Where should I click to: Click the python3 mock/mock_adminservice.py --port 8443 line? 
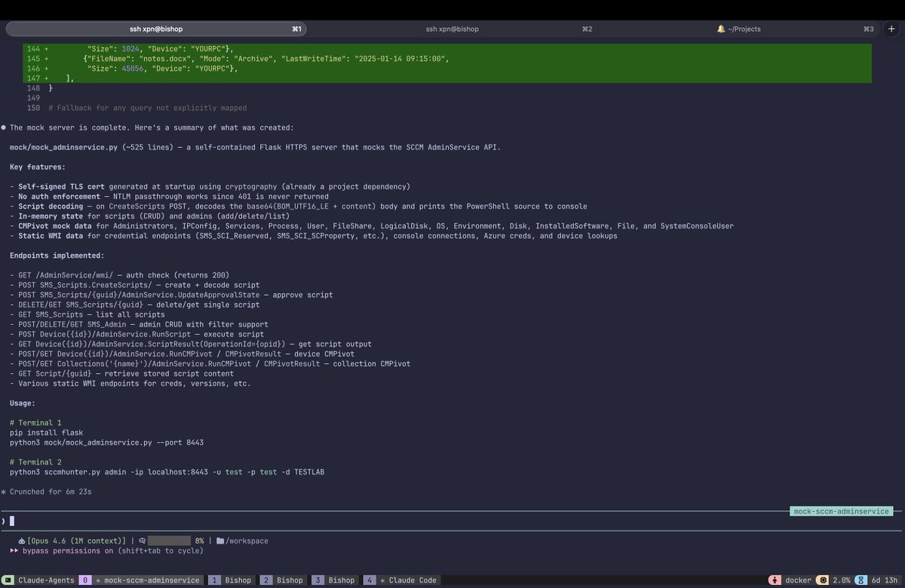[106, 443]
